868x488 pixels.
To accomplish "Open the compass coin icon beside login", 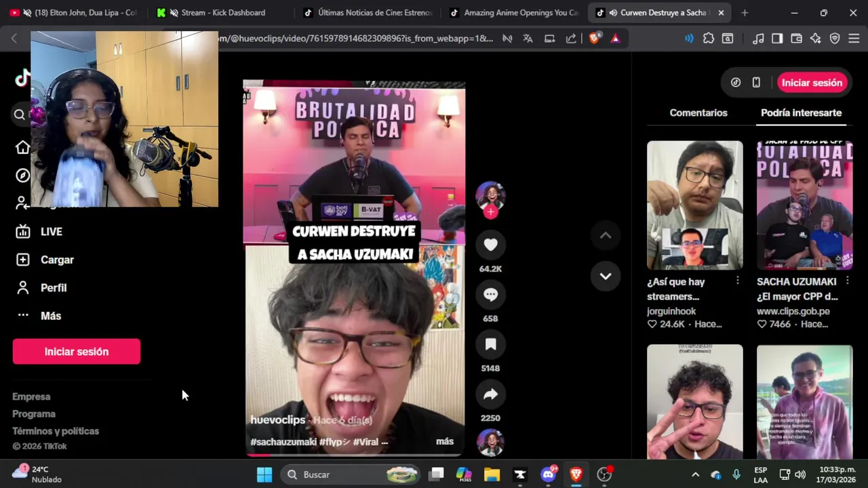I will [x=736, y=83].
